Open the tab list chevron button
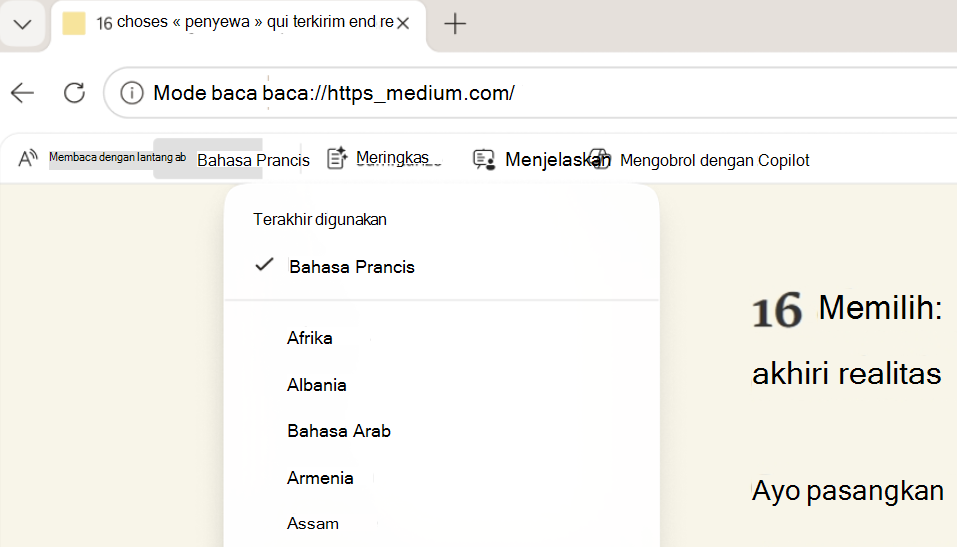The height and width of the screenshot is (547, 957). point(23,24)
